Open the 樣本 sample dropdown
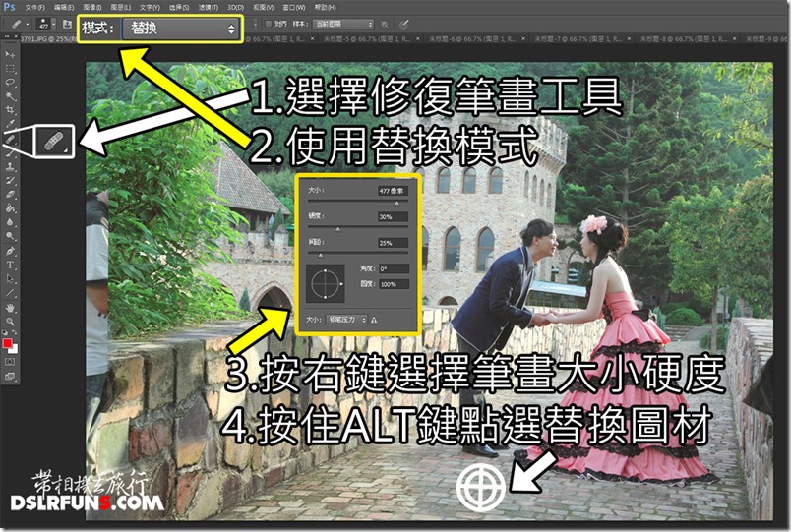 point(341,23)
